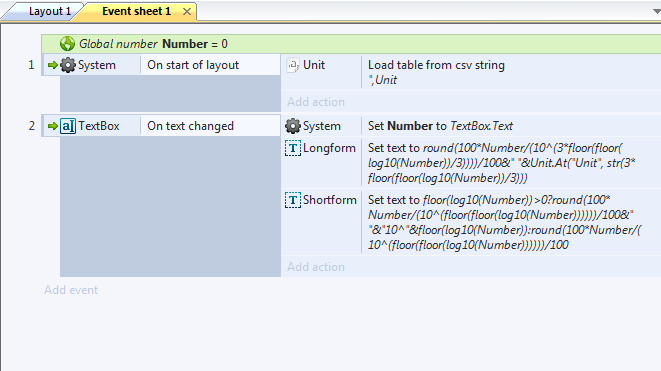Click the green arrow on TextBox event
661x371 pixels.
53,126
